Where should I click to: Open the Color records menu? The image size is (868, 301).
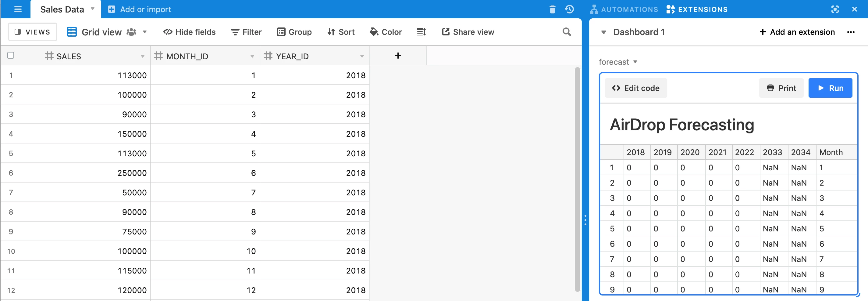point(386,32)
